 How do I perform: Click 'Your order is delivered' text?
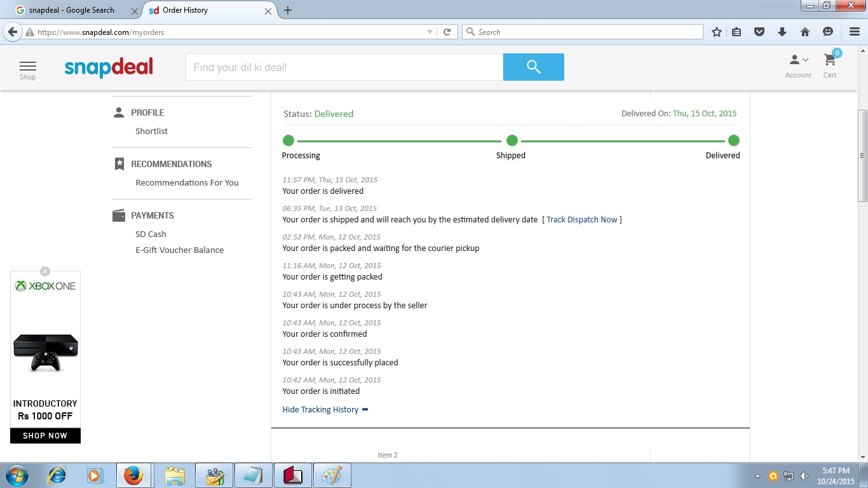coord(323,191)
